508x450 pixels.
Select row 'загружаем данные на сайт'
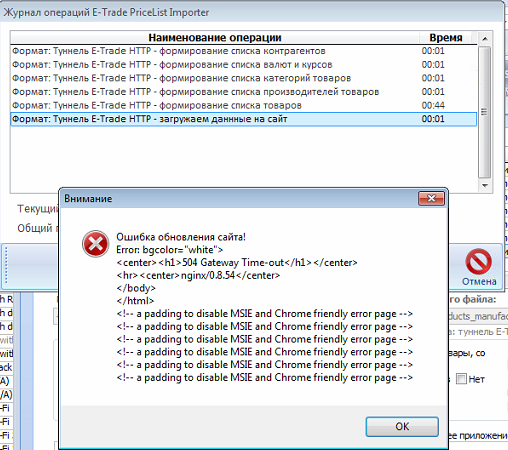244,119
